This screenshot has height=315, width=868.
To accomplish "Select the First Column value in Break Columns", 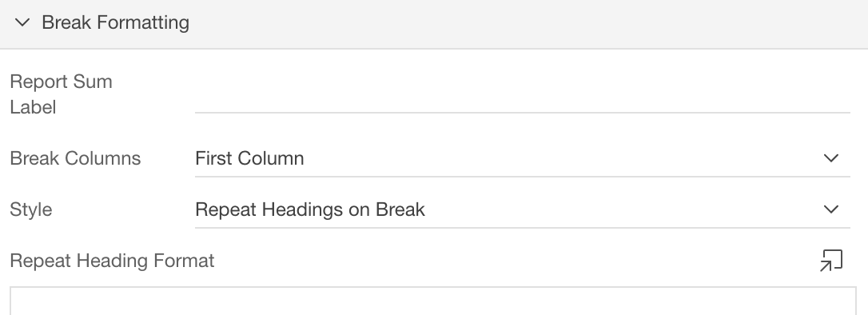I will (249, 158).
